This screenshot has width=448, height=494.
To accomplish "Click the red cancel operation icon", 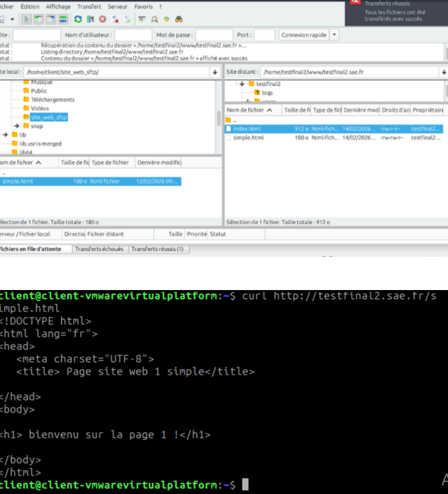I will click(x=103, y=20).
